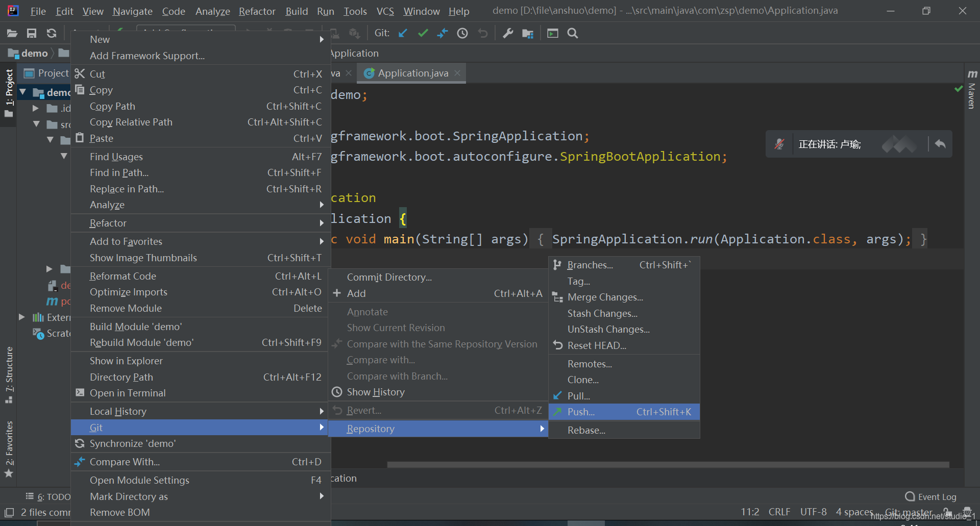
Task: Click the reply arrow icon in speaking overlay
Action: (940, 144)
